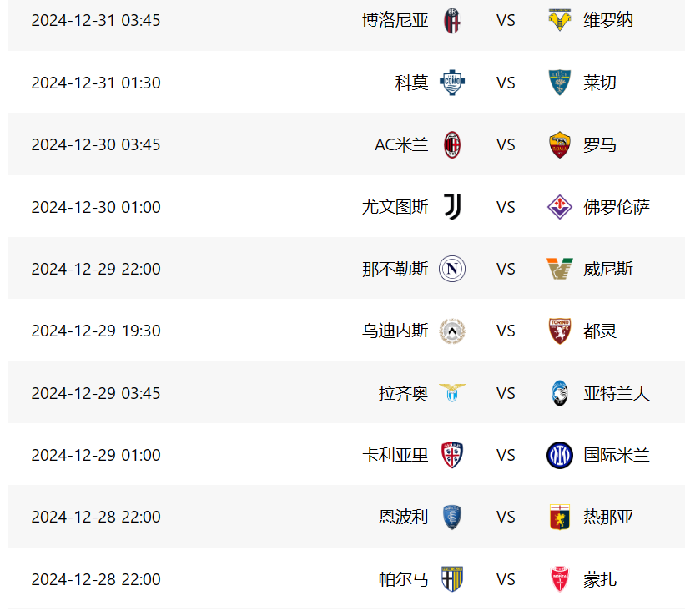
Task: Click the Genoa griffin crest
Action: point(560,518)
